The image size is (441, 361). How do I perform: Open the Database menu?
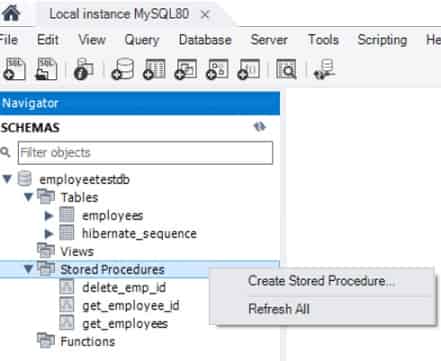point(205,40)
